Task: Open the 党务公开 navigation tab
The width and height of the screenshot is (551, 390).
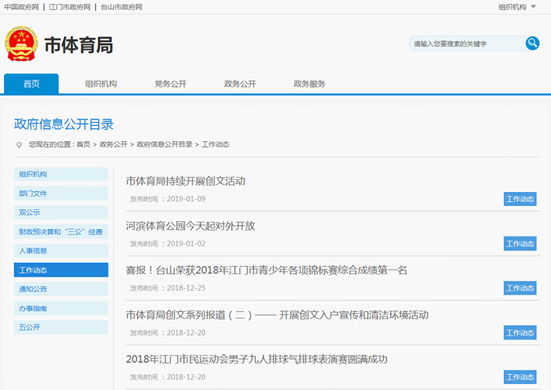Action: 170,84
